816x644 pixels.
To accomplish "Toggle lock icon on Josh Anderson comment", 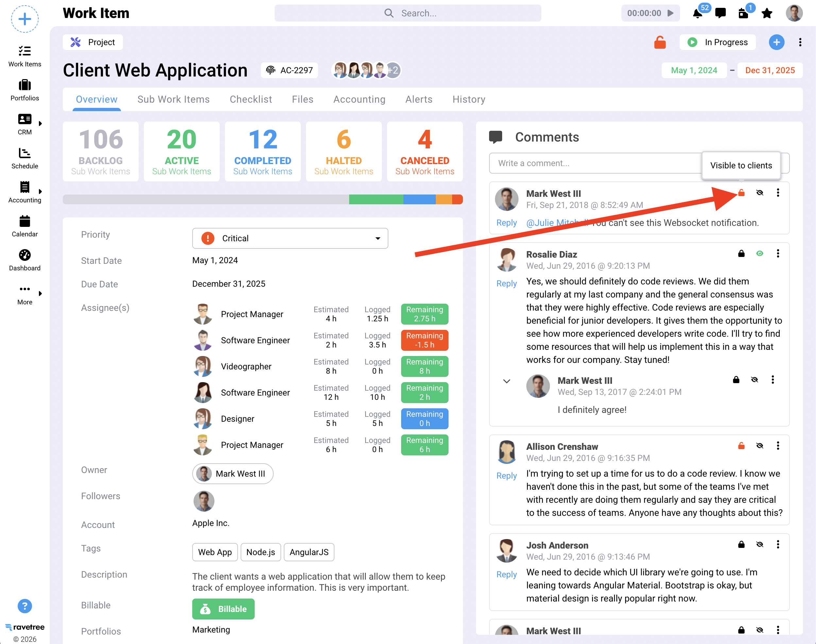I will click(741, 545).
